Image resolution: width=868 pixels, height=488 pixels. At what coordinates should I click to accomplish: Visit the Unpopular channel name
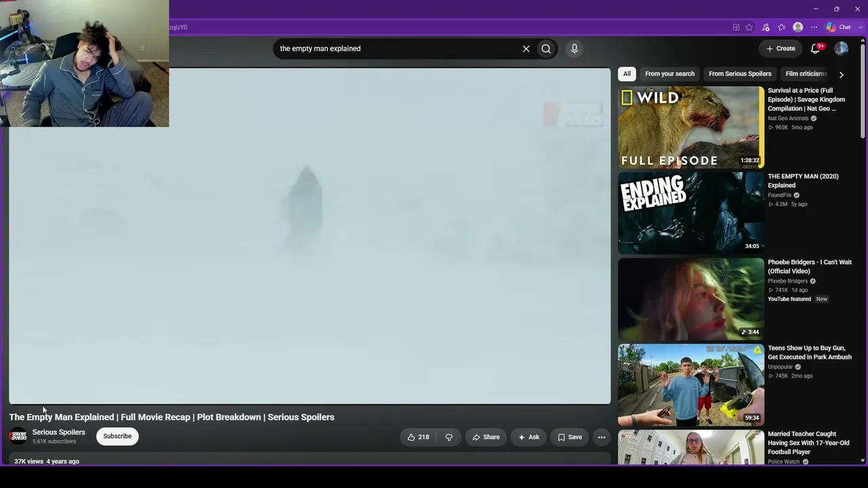coord(780,367)
